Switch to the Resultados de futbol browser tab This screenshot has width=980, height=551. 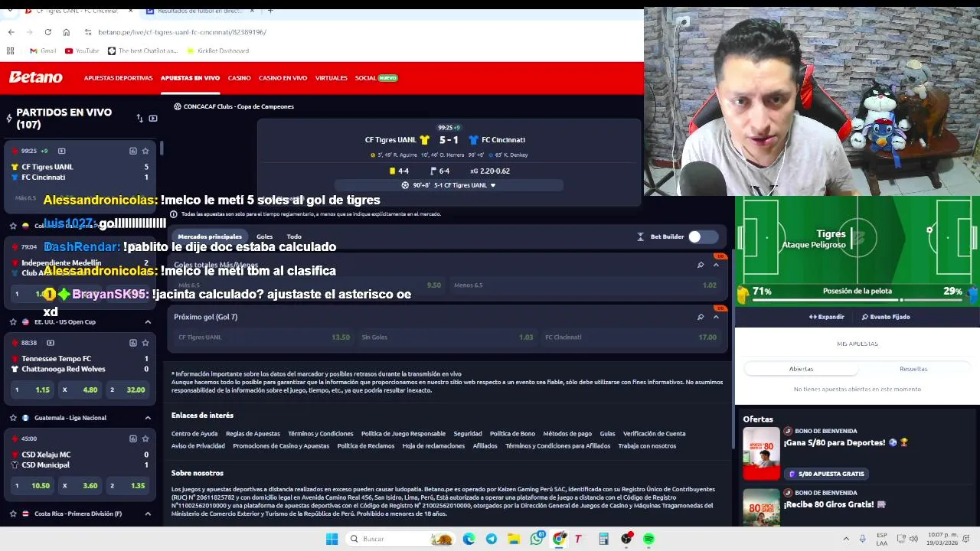point(198,11)
